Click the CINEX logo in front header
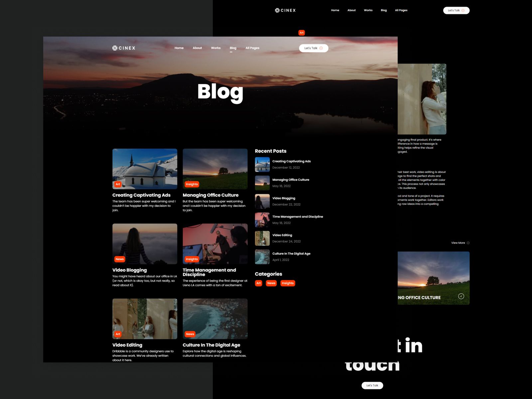Image resolution: width=532 pixels, height=399 pixels. tap(124, 48)
